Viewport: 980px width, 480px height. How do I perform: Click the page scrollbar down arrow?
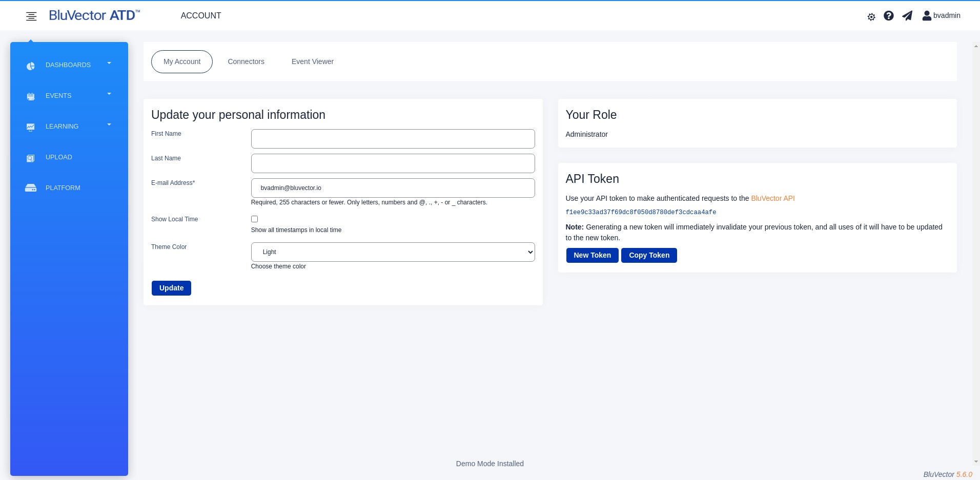(x=976, y=462)
